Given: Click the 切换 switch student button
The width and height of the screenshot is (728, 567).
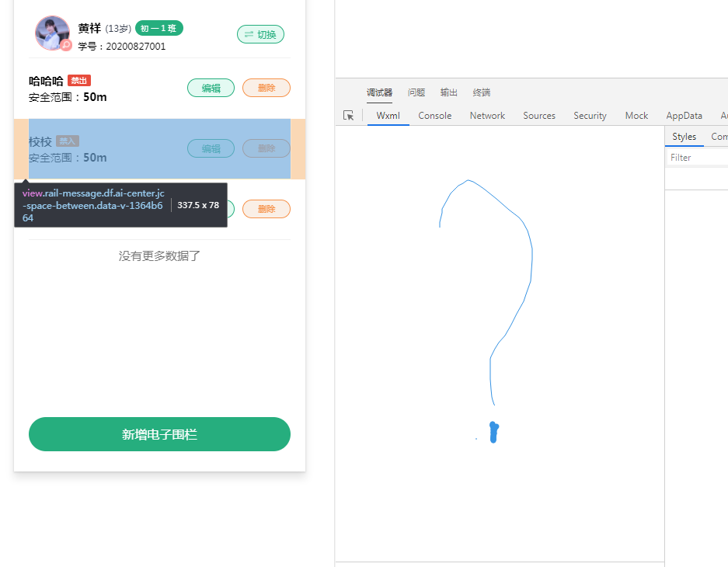Looking at the screenshot, I should point(260,34).
